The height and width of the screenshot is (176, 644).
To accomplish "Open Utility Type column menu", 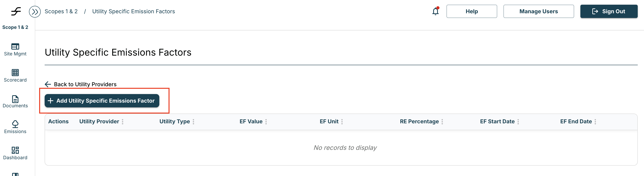I will (194, 122).
